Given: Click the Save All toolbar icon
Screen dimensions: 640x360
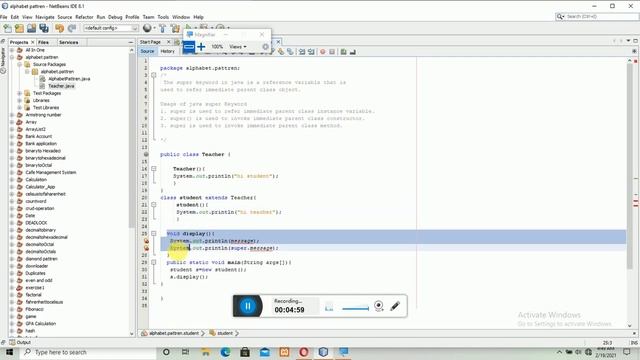Looking at the screenshot, I should click(x=44, y=28).
